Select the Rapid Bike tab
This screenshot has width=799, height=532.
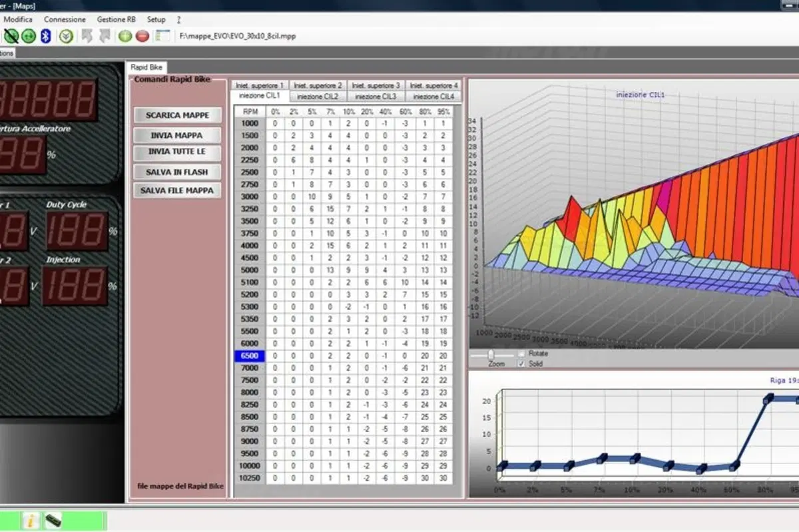146,67
